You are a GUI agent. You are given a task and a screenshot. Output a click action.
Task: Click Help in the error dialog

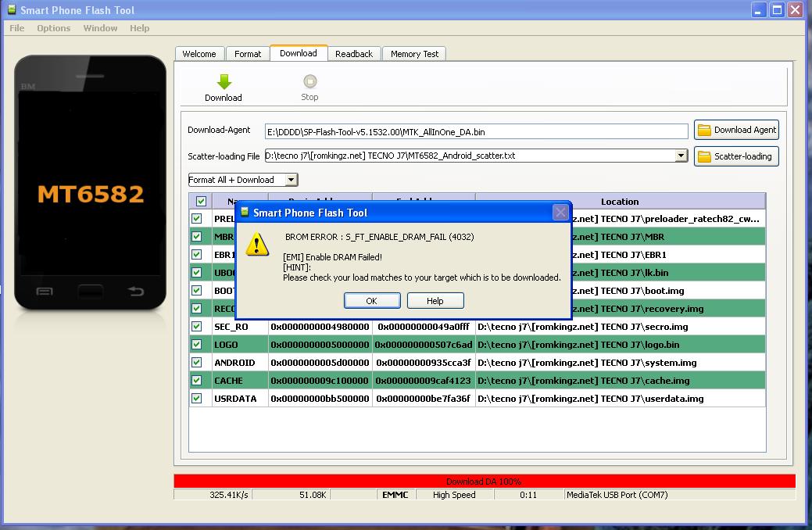click(x=435, y=300)
